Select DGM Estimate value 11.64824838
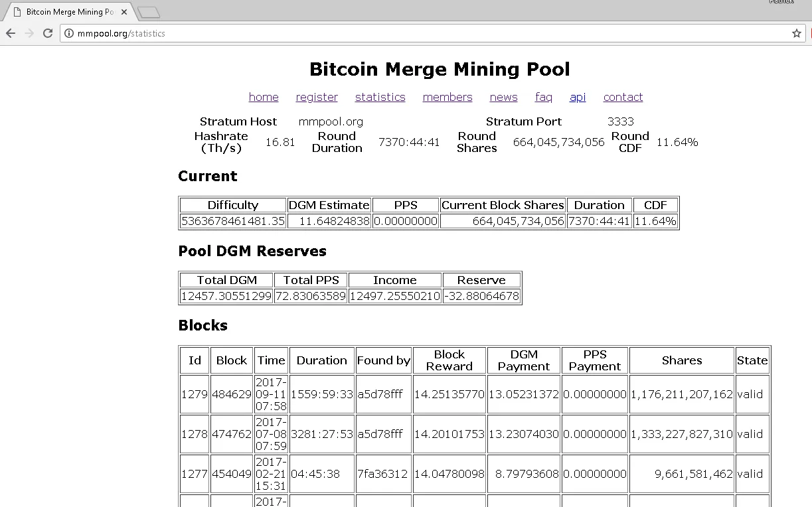Screen dimensions: 812x507 (329, 221)
